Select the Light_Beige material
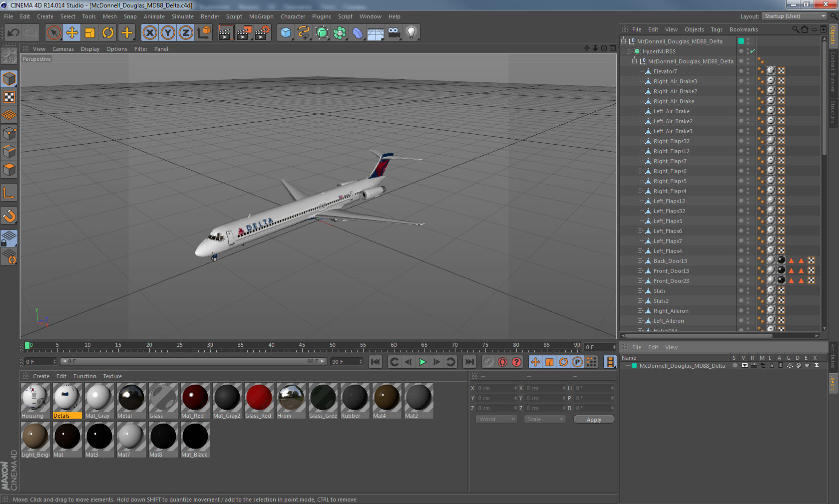839x504 pixels. point(35,440)
